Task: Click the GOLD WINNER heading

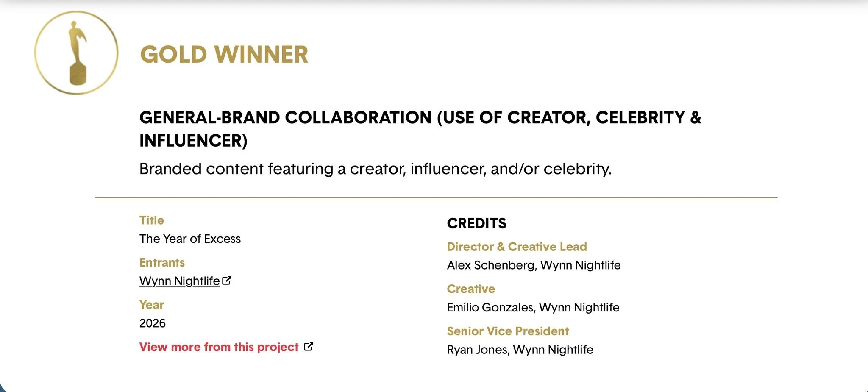Action: coord(224,55)
